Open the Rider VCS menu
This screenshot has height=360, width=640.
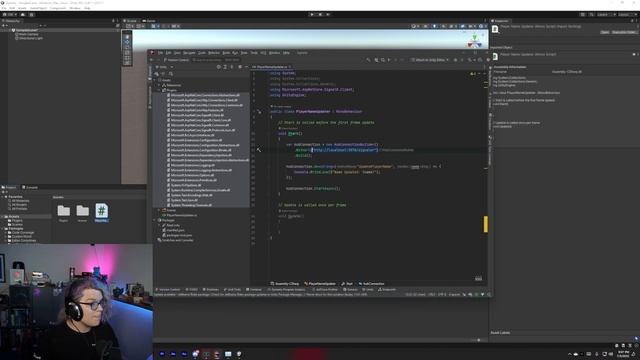pyautogui.click(x=263, y=53)
